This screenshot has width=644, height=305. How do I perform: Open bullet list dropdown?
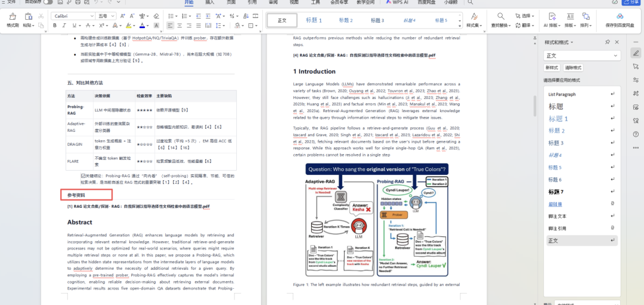(x=176, y=16)
